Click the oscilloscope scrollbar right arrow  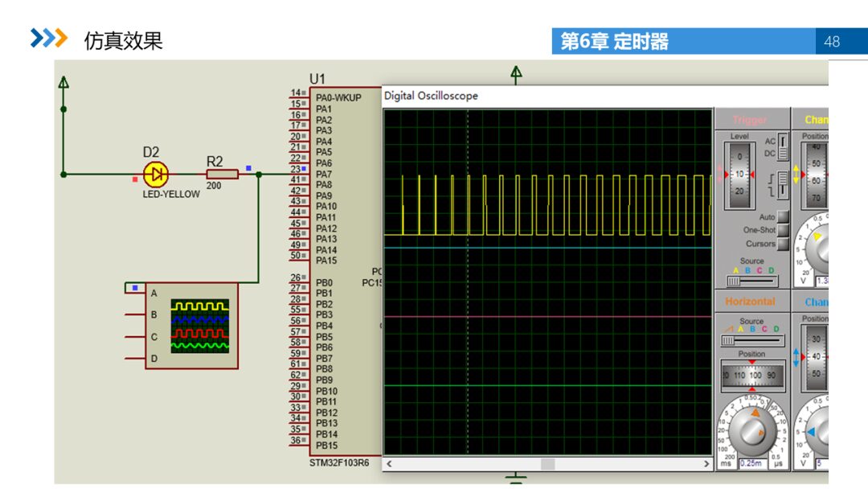(x=706, y=463)
